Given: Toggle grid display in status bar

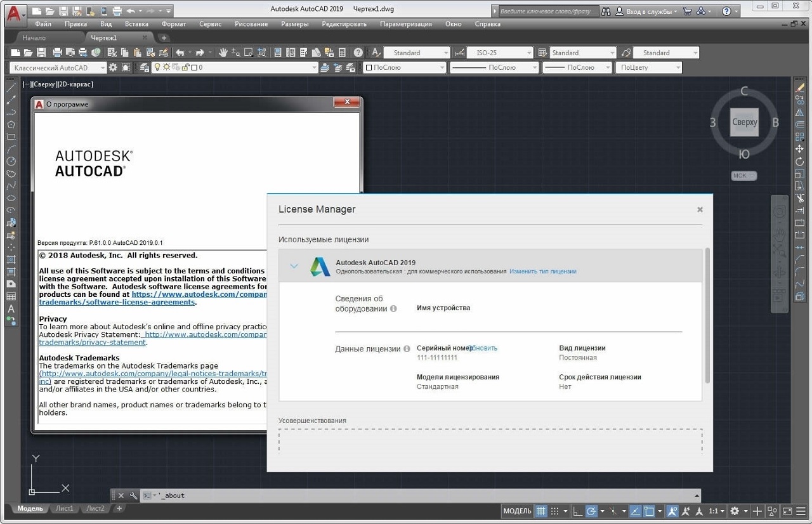Looking at the screenshot, I should [x=541, y=511].
